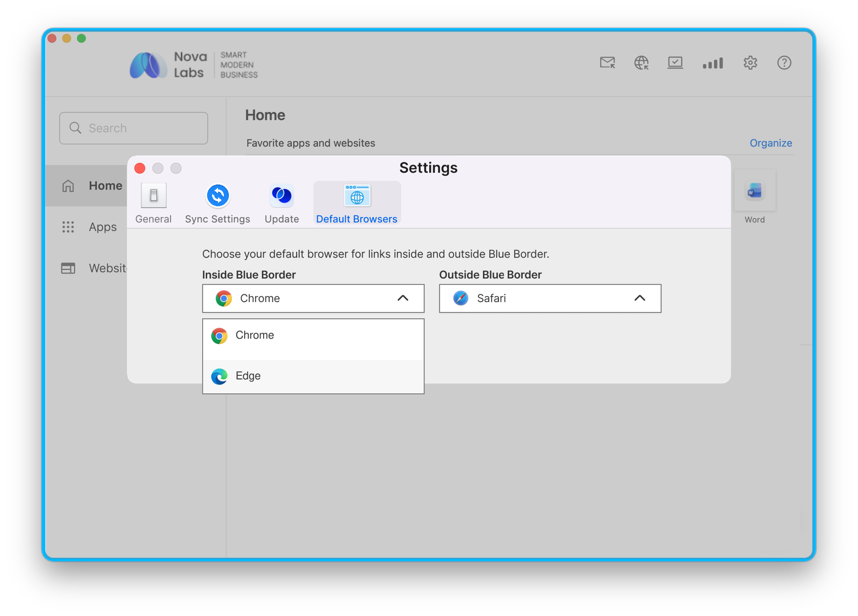This screenshot has width=858, height=616.
Task: Open Apps in the sidebar
Action: click(x=86, y=227)
